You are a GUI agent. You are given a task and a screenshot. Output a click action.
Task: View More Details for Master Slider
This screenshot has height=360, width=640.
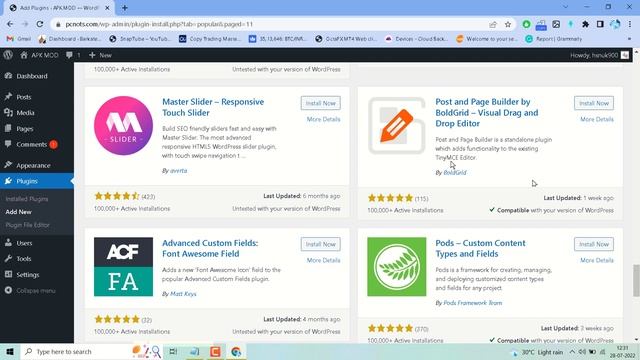(x=323, y=119)
